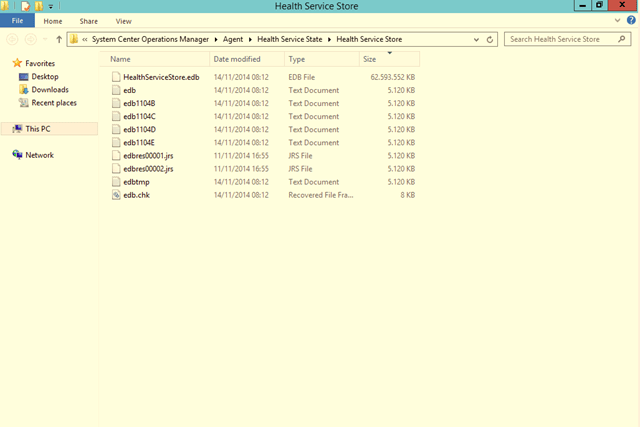
Task: Click System Center Operations Manager breadcrumb
Action: click(150, 39)
